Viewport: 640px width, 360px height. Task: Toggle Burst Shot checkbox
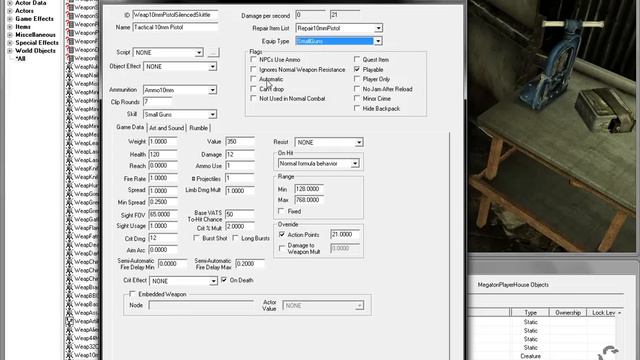pyautogui.click(x=196, y=238)
